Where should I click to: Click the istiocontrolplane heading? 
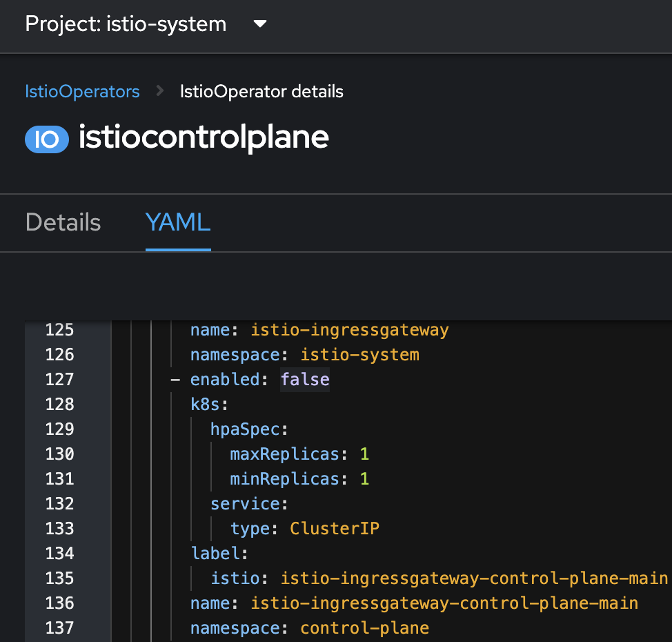click(x=204, y=137)
